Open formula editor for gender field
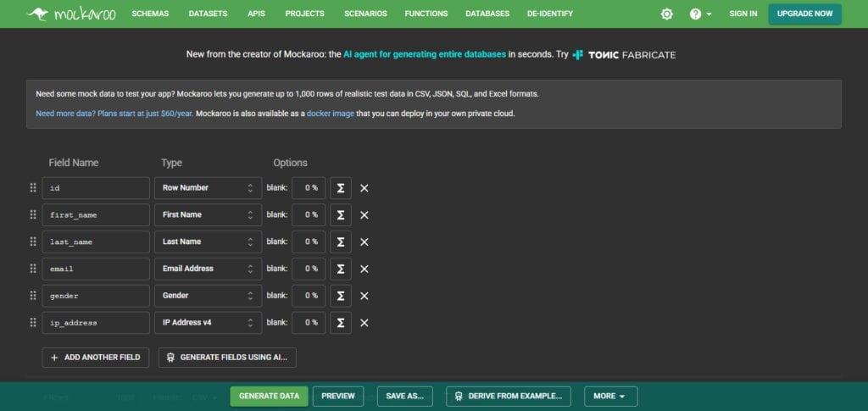The height and width of the screenshot is (411, 868). pos(341,296)
